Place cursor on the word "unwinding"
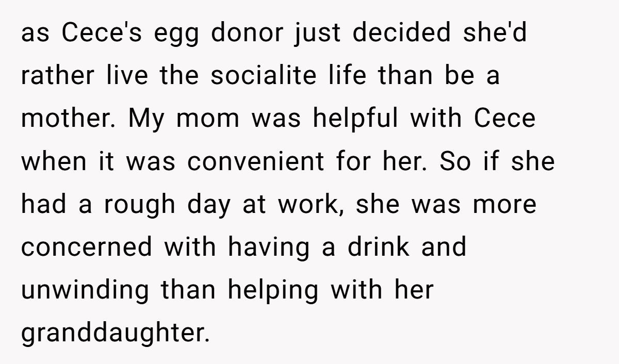The width and height of the screenshot is (619, 364). [x=85, y=290]
